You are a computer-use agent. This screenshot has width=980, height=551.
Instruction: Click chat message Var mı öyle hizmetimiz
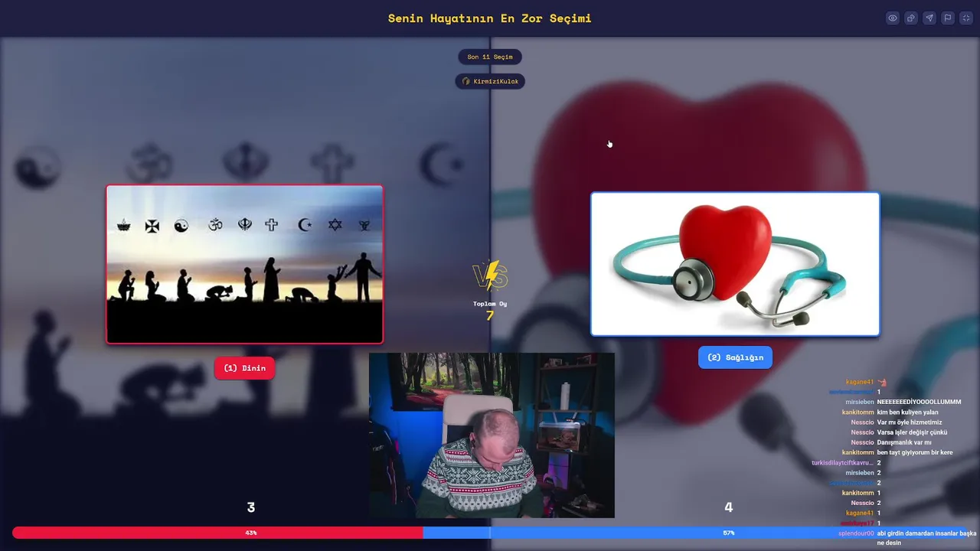(x=910, y=422)
